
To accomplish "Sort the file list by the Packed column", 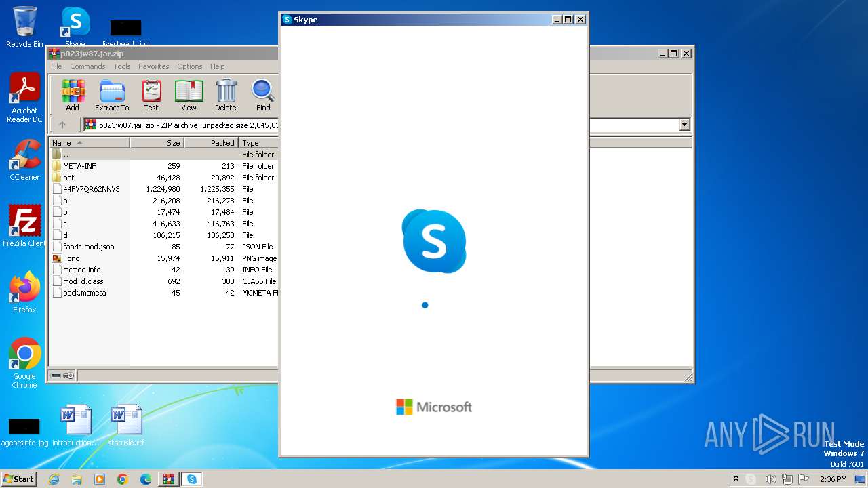I will tap(211, 143).
